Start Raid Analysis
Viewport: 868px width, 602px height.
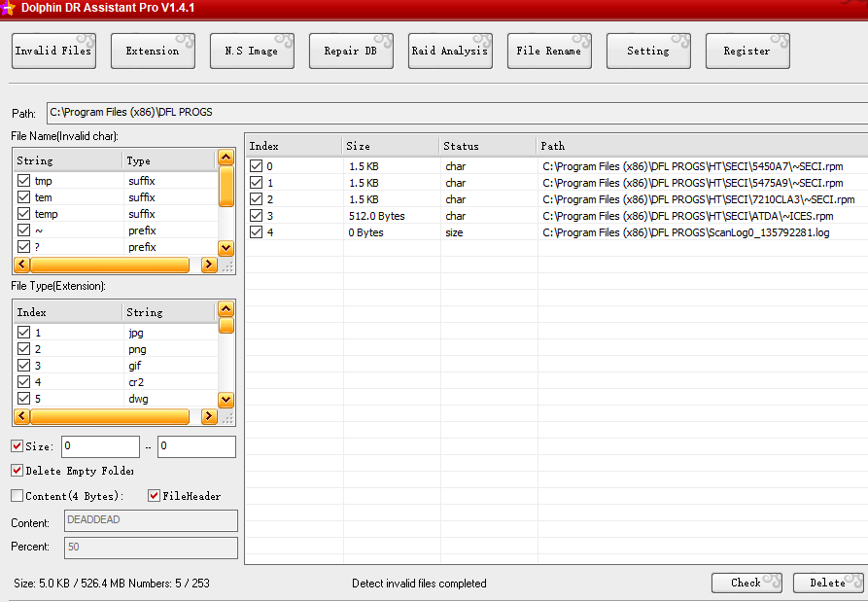pyautogui.click(x=450, y=50)
